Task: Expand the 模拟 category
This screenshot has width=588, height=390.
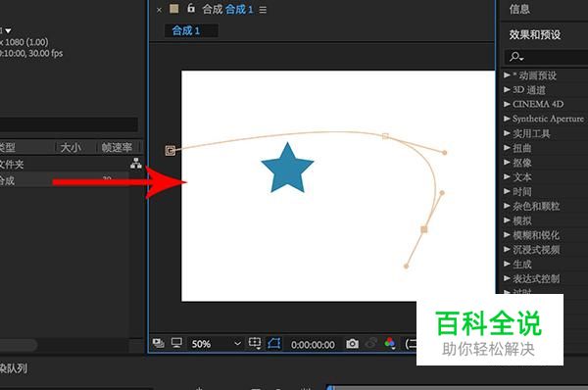Action: point(507,220)
